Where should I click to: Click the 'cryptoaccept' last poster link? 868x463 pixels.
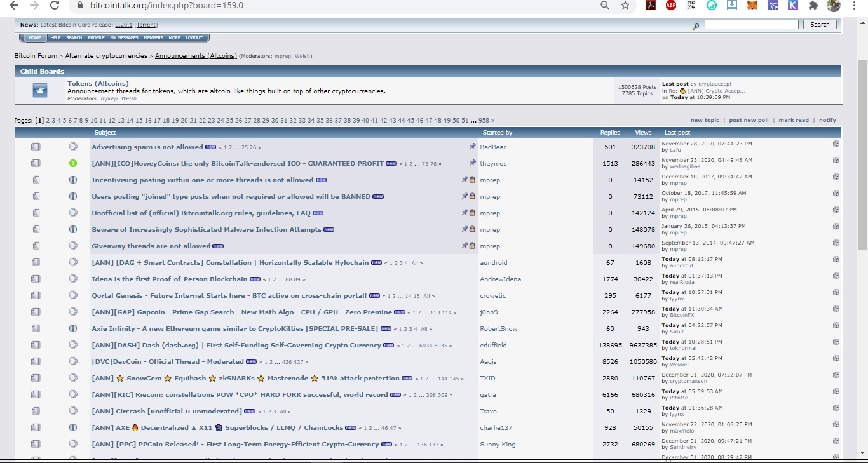click(715, 84)
